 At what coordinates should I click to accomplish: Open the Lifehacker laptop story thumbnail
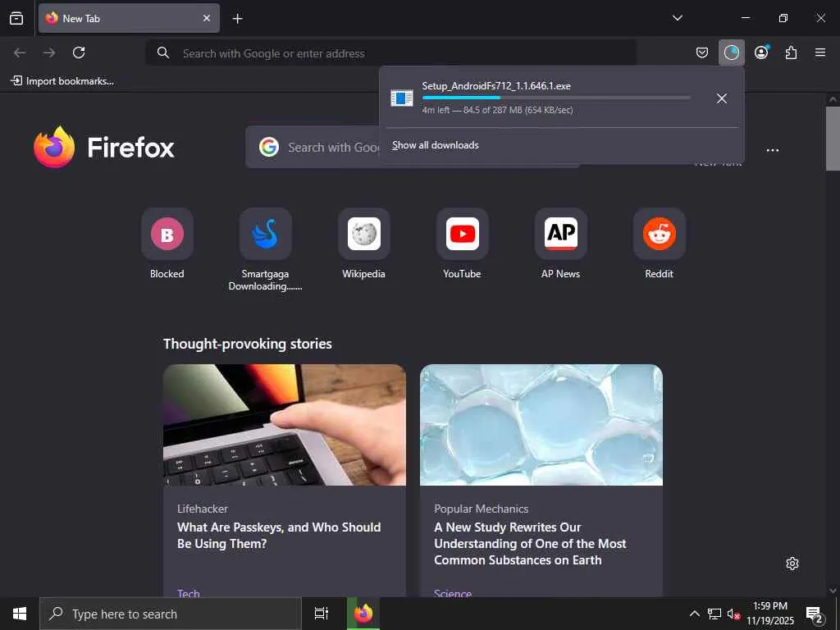[285, 425]
